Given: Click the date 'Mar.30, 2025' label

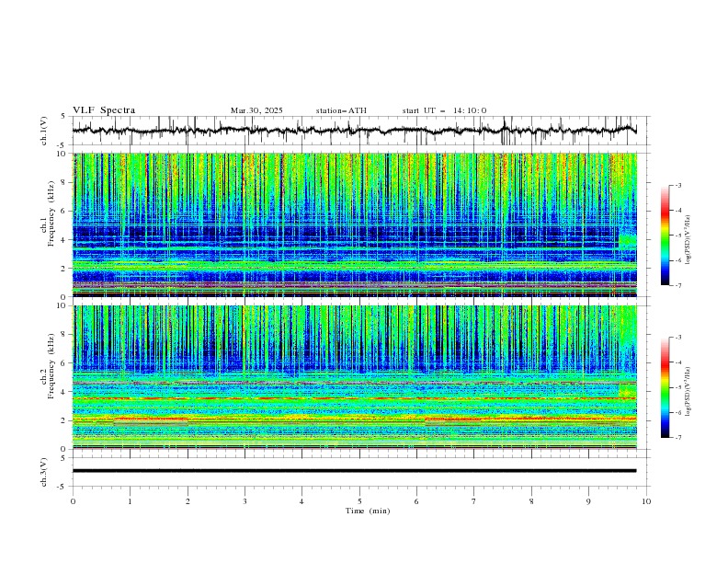Looking at the screenshot, I should tap(256, 110).
